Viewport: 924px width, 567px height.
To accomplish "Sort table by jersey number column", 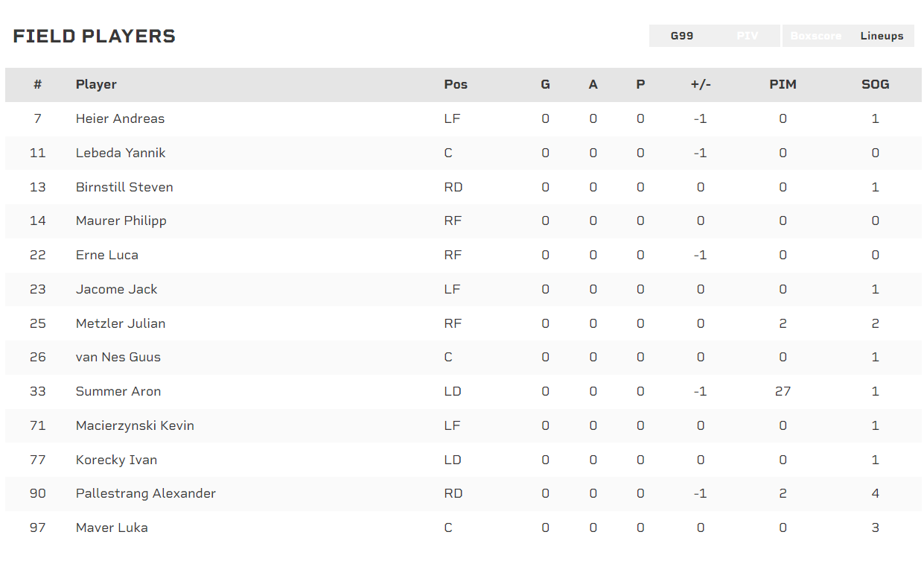I will coord(37,84).
